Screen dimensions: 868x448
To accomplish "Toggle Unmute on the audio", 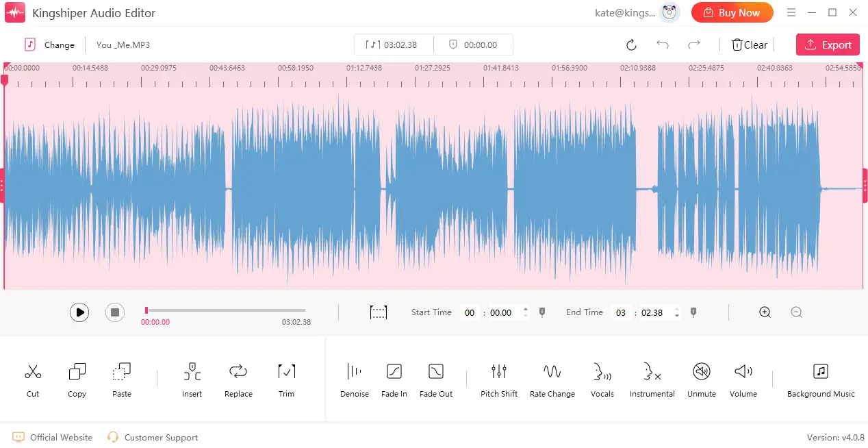I will (702, 377).
